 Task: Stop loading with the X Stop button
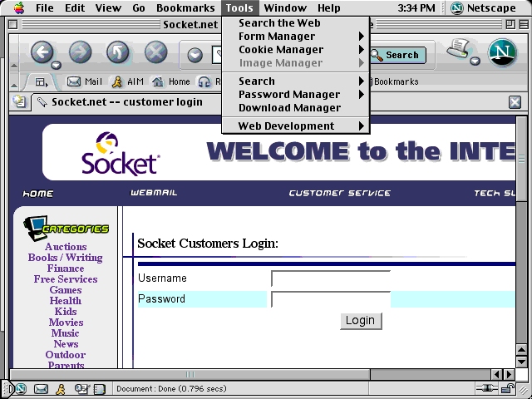(x=155, y=52)
